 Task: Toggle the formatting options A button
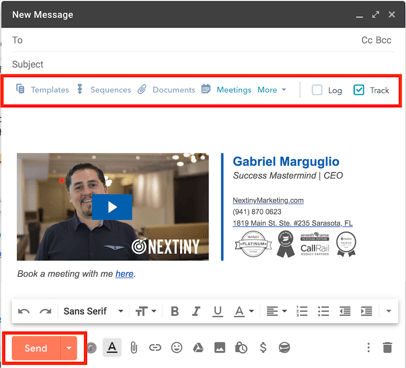112,348
